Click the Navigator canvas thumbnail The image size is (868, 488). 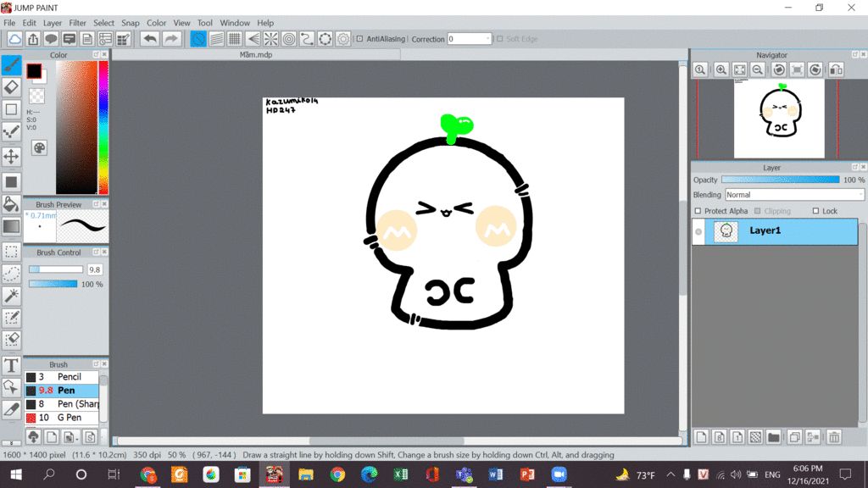pos(779,119)
